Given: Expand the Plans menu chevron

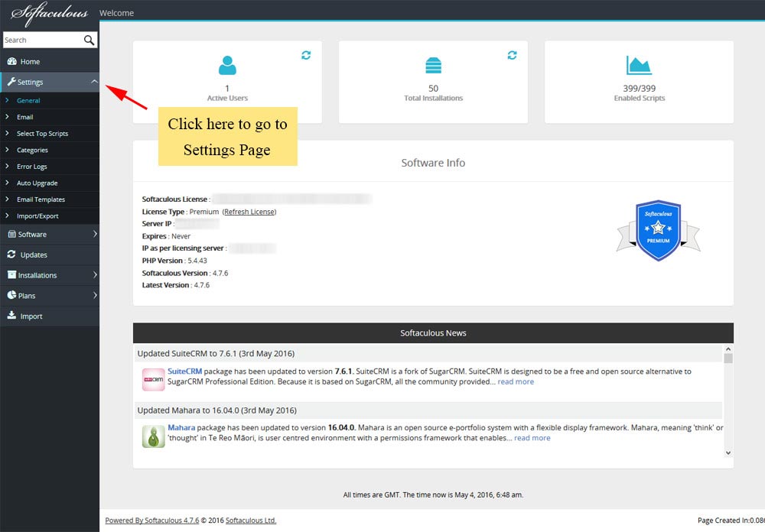Looking at the screenshot, I should pos(95,296).
